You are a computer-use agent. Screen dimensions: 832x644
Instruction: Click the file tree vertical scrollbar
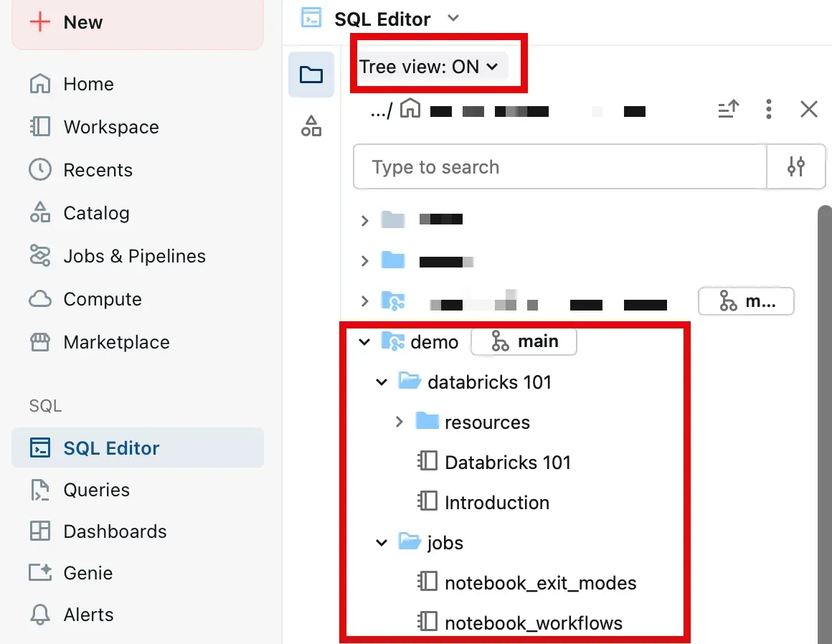click(x=825, y=425)
